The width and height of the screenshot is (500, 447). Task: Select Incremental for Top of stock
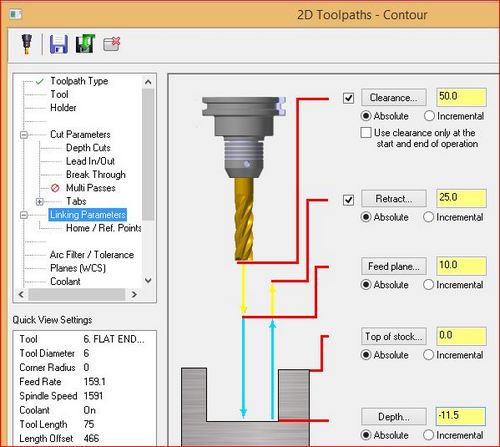428,355
